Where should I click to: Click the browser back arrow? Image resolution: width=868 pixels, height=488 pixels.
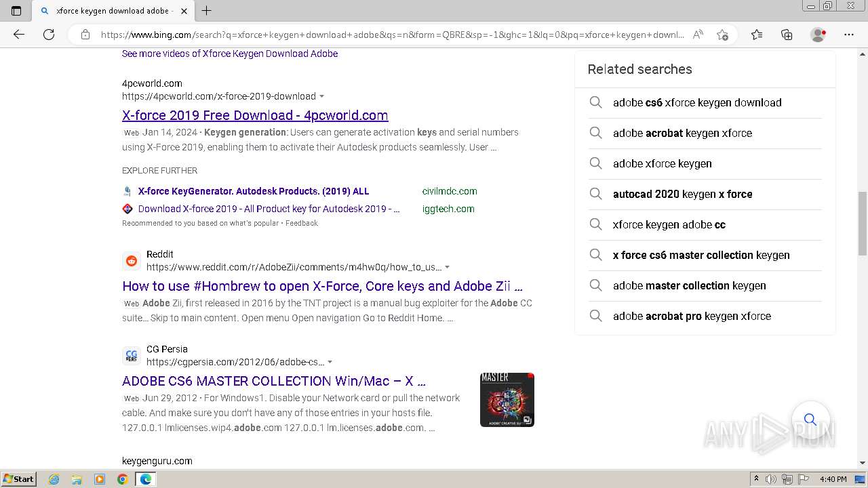click(x=19, y=35)
